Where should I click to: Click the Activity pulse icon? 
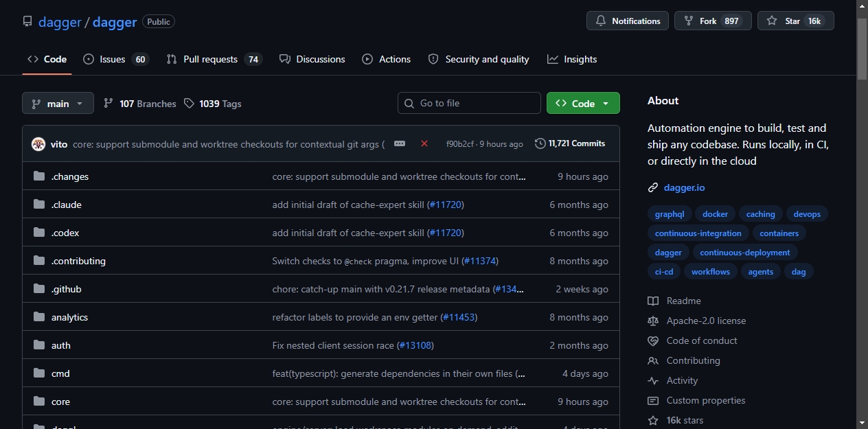point(653,380)
